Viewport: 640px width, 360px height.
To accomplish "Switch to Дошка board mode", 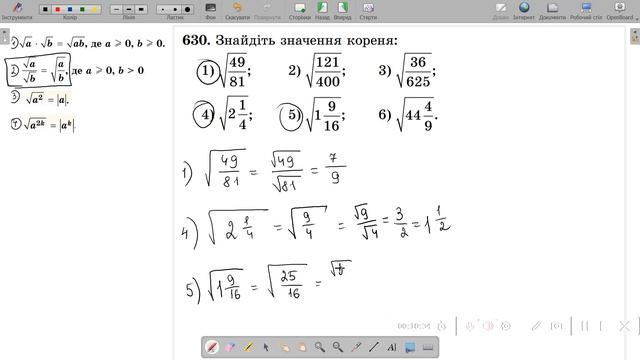I will (500, 11).
